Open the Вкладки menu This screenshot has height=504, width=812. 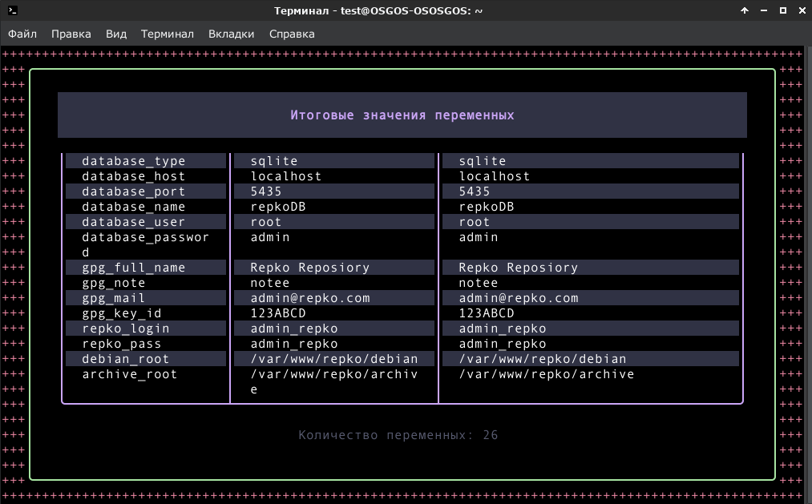[x=231, y=34]
